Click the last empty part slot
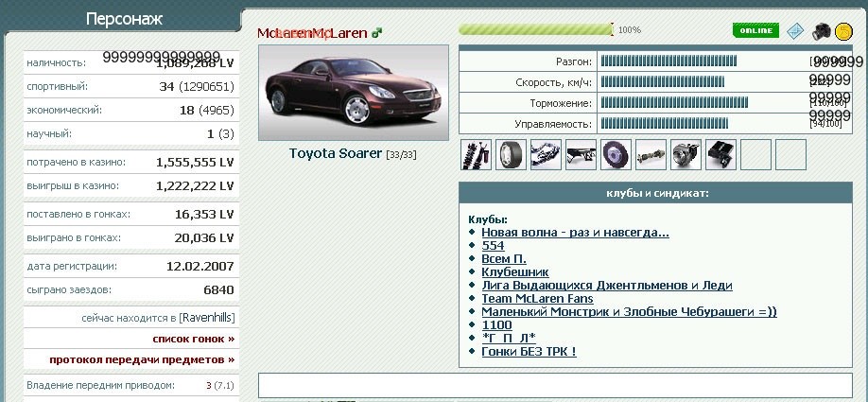Viewport: 868px width, 402px height. [x=791, y=154]
